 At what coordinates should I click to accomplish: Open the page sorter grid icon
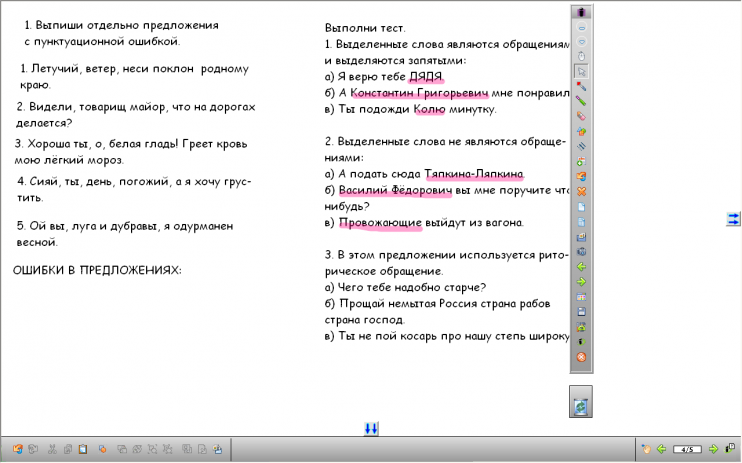click(581, 296)
